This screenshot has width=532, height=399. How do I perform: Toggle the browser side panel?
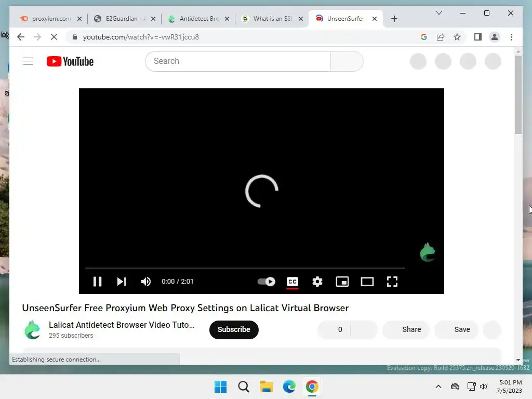coord(478,37)
